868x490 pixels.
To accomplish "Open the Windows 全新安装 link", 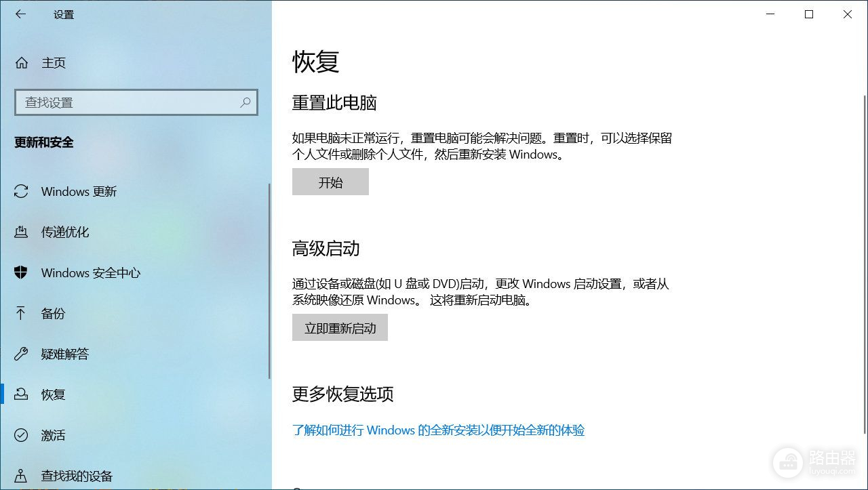I will pos(438,430).
